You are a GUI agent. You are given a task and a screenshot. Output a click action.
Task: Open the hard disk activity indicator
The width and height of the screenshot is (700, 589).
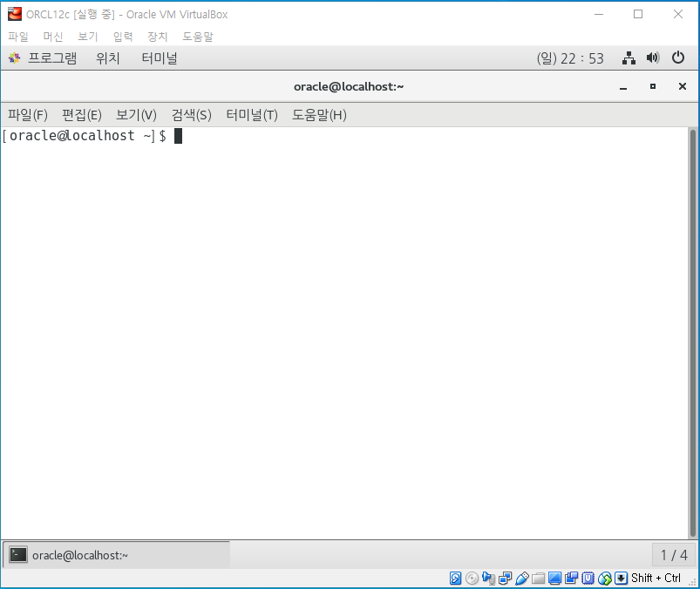point(455,579)
